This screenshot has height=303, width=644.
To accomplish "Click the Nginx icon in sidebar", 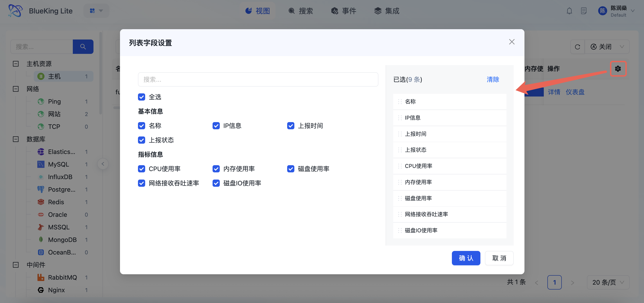I will tap(41, 290).
